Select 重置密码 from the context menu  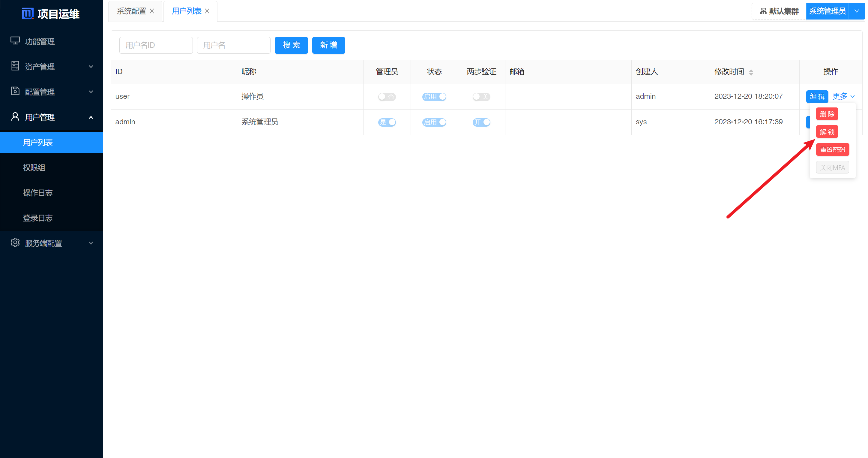[832, 149]
